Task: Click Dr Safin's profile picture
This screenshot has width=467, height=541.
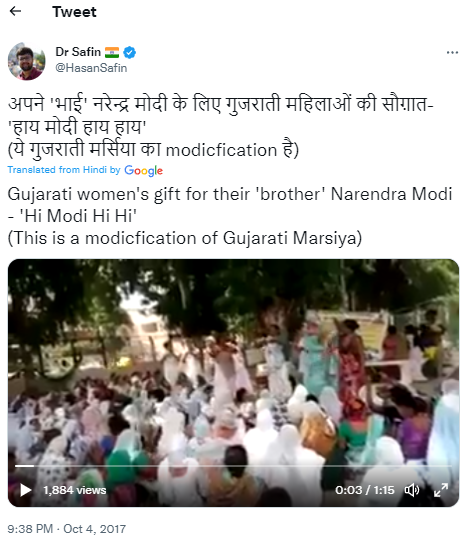Action: point(27,61)
